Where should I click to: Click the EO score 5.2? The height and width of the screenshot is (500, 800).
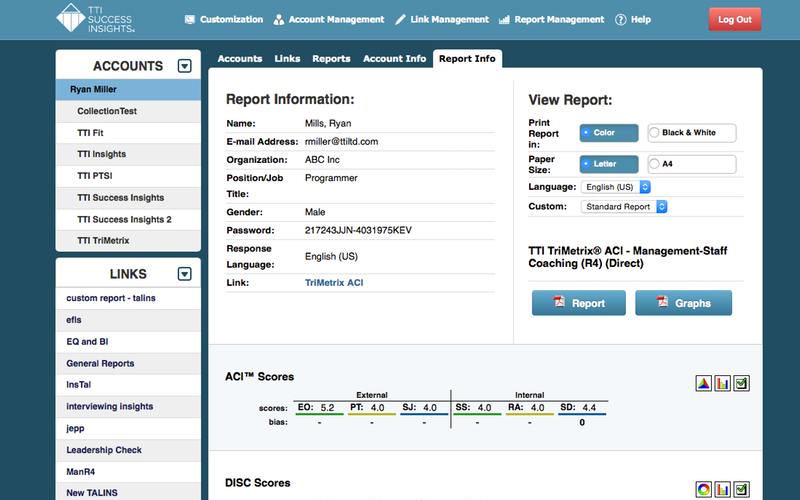click(x=327, y=408)
